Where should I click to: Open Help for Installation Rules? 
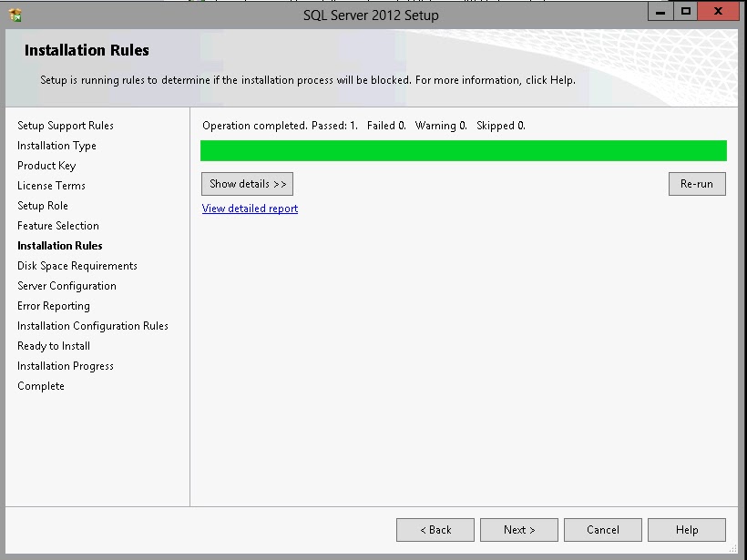pos(687,530)
